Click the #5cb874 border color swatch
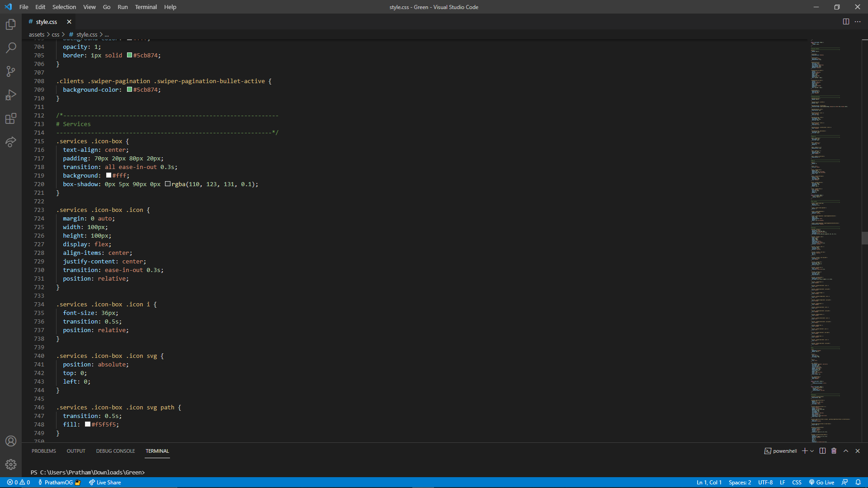 click(129, 55)
